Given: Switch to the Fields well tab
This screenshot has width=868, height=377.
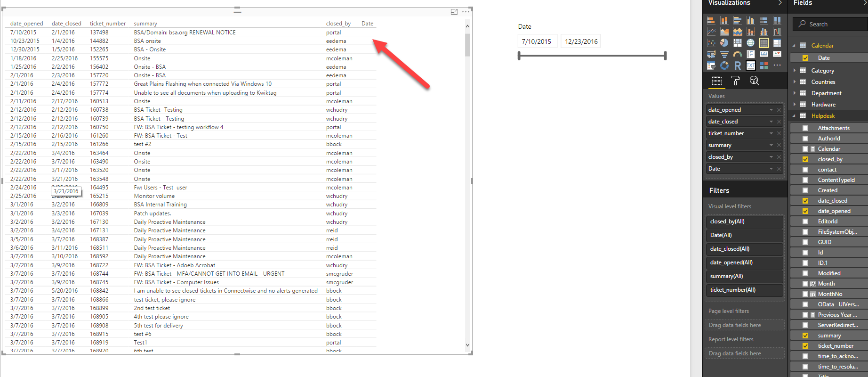Looking at the screenshot, I should point(717,81).
